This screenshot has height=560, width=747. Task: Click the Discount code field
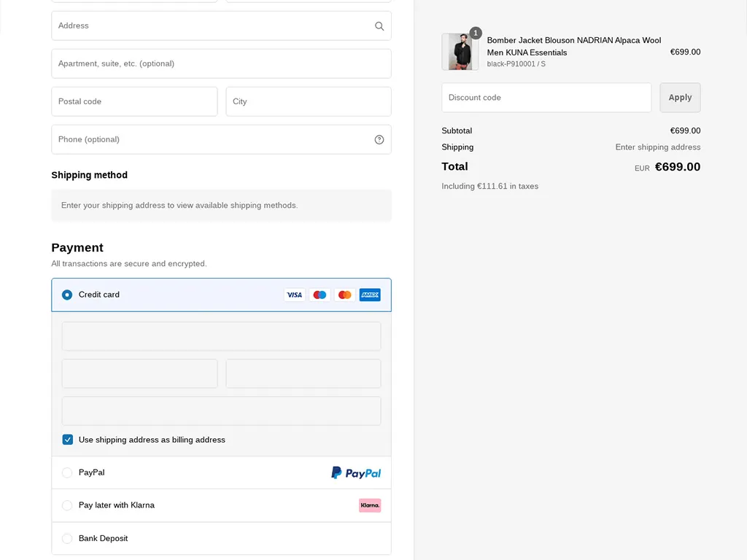(546, 98)
